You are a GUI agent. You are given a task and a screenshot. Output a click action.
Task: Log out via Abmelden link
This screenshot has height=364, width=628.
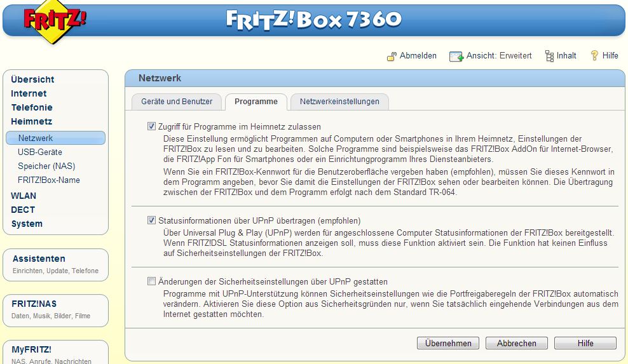click(418, 56)
